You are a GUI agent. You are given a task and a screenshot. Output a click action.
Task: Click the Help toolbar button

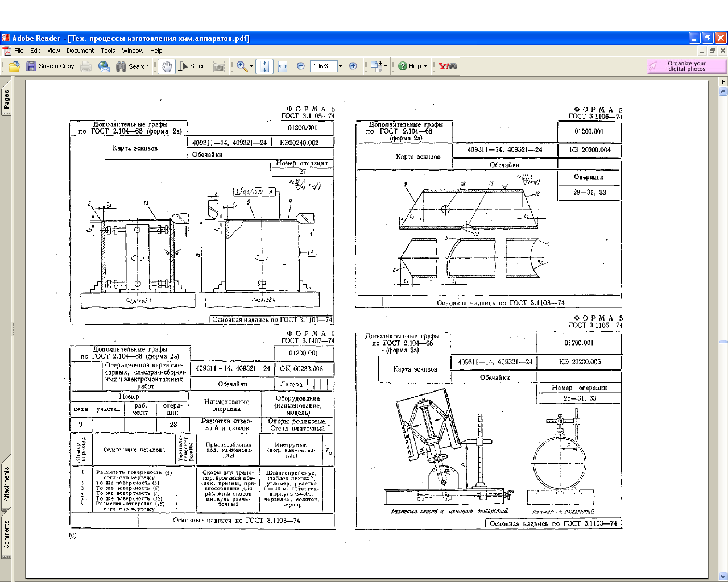tap(409, 66)
